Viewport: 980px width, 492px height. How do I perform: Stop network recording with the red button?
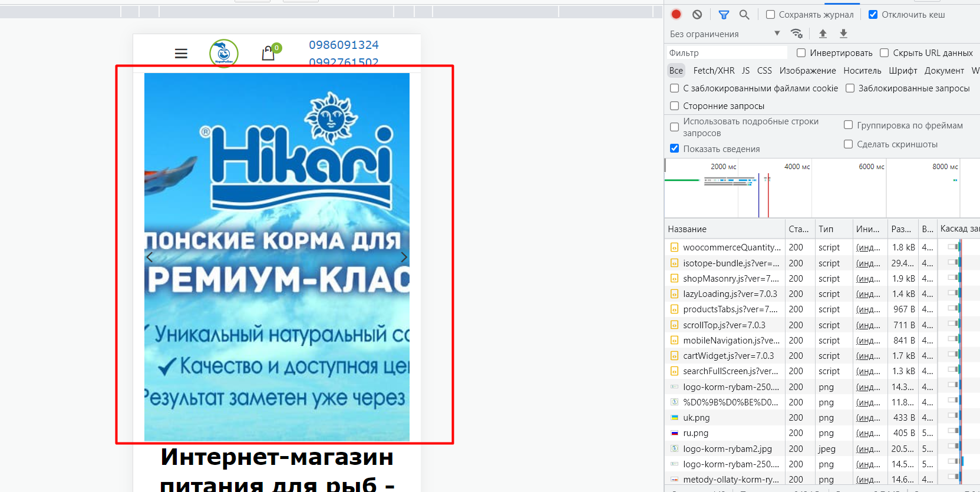click(677, 15)
